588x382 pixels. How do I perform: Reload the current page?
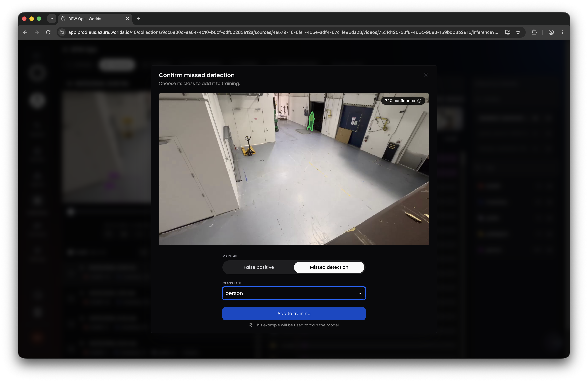click(48, 32)
